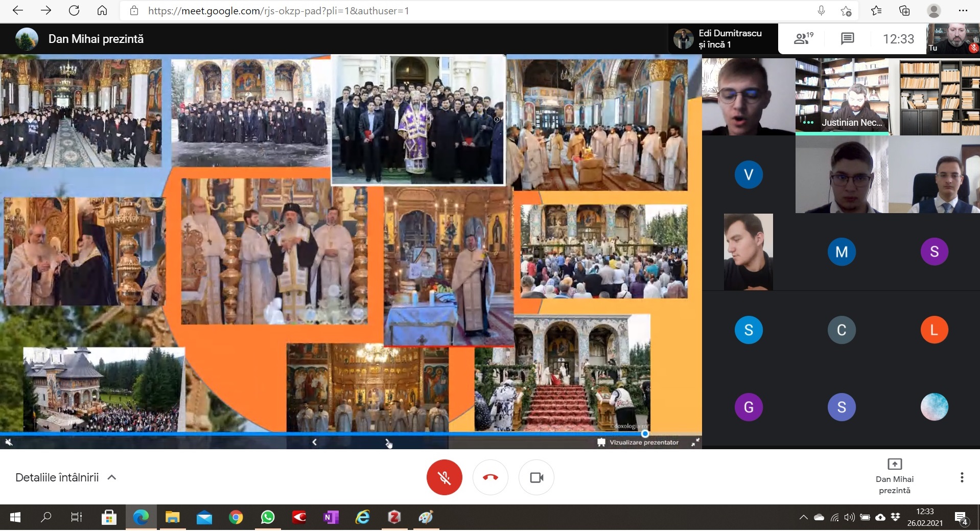The image size is (980, 531).
Task: Expand the presentation to full screen
Action: [x=695, y=443]
